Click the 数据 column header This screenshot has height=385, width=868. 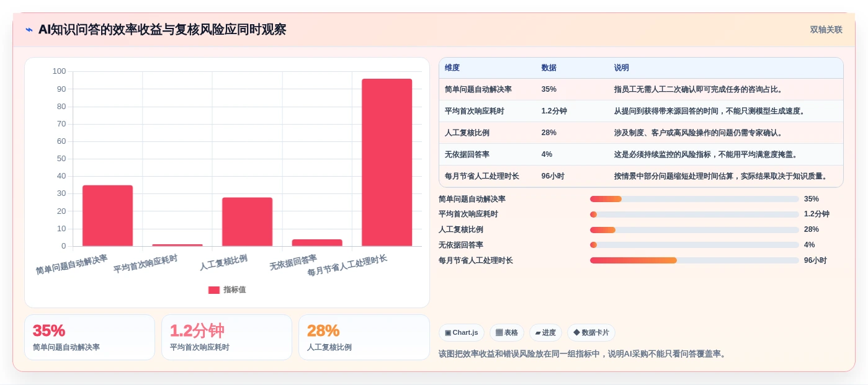549,68
